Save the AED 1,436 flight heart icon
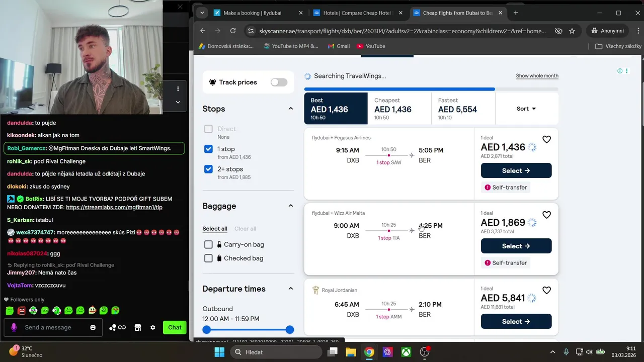 pos(546,139)
